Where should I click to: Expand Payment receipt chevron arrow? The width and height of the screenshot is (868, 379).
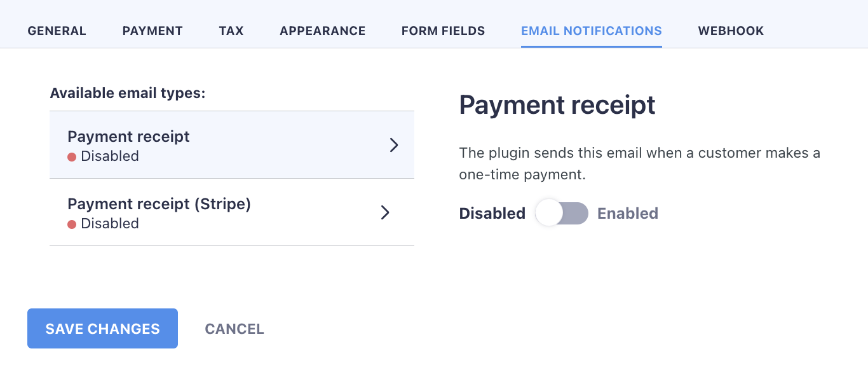pos(394,145)
